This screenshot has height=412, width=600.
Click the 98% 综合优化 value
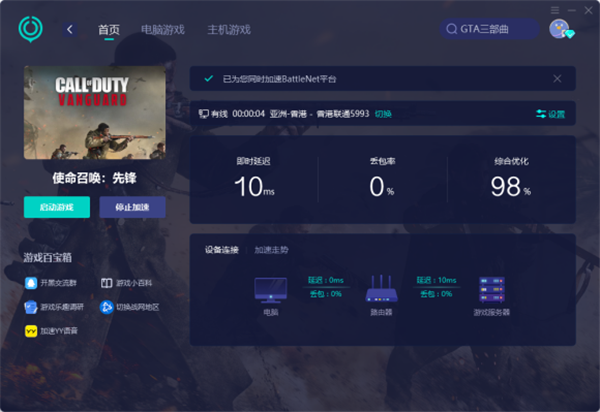[511, 187]
